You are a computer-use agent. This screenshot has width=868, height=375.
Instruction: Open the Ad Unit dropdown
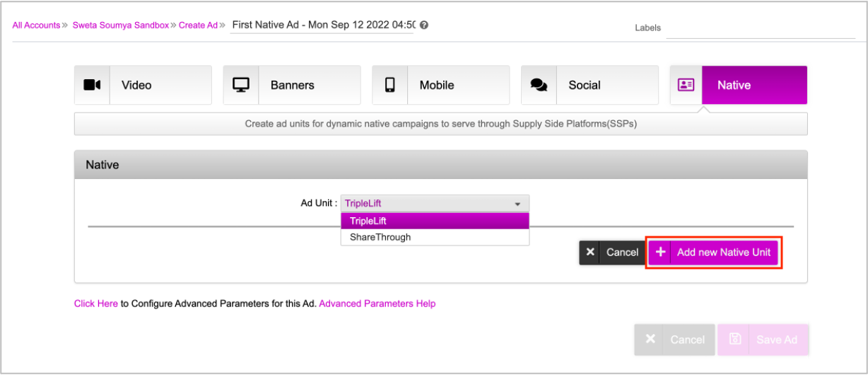point(435,204)
